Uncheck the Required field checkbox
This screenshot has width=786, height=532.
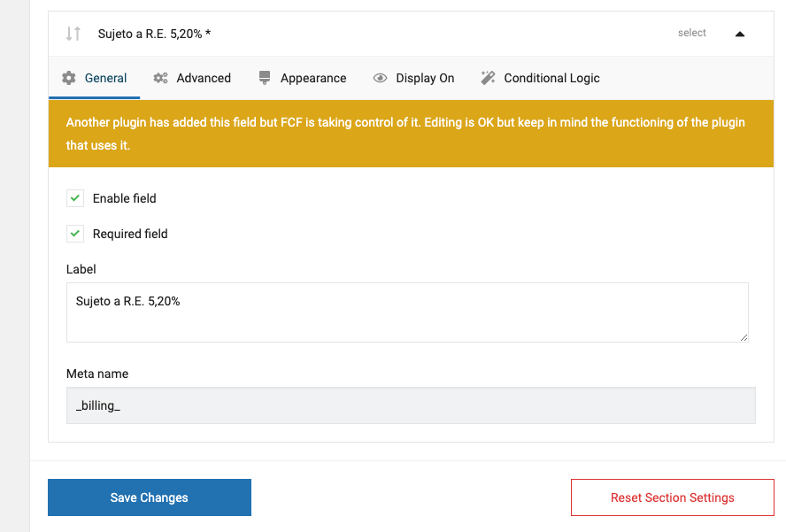(x=75, y=234)
